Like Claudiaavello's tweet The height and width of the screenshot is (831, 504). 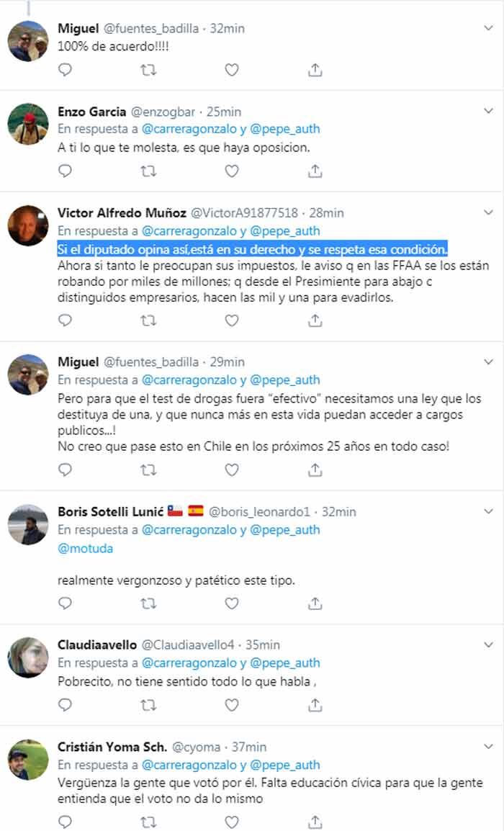pos(231,706)
